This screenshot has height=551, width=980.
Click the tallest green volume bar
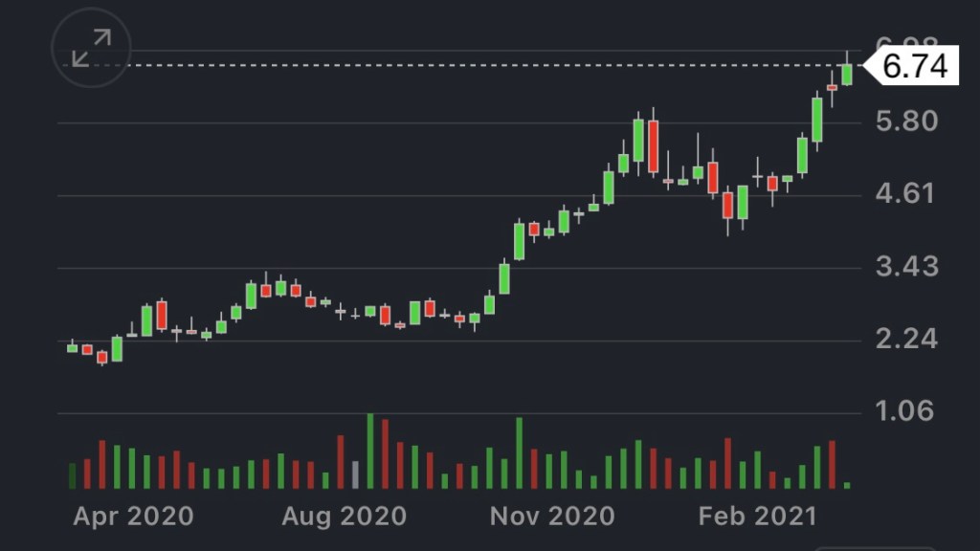[x=370, y=452]
